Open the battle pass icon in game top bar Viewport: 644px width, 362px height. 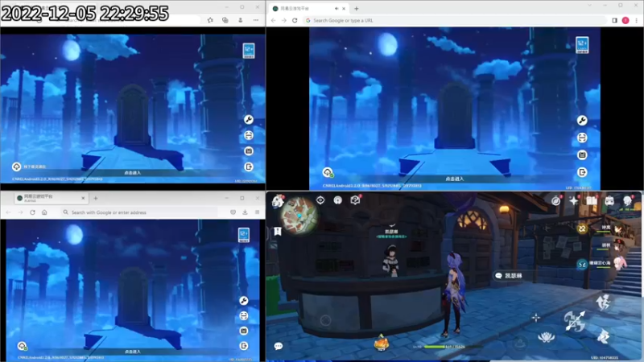pos(609,200)
